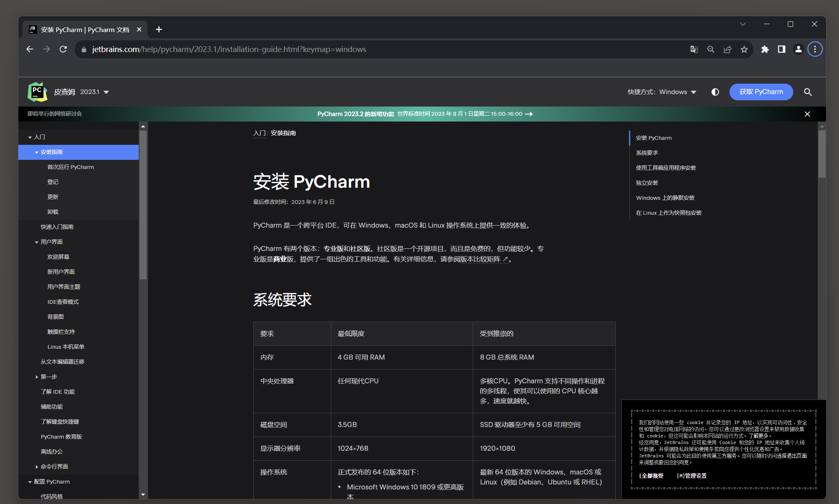Click the sidebar scroll-down arrow
This screenshot has width=839, height=504.
143,494
